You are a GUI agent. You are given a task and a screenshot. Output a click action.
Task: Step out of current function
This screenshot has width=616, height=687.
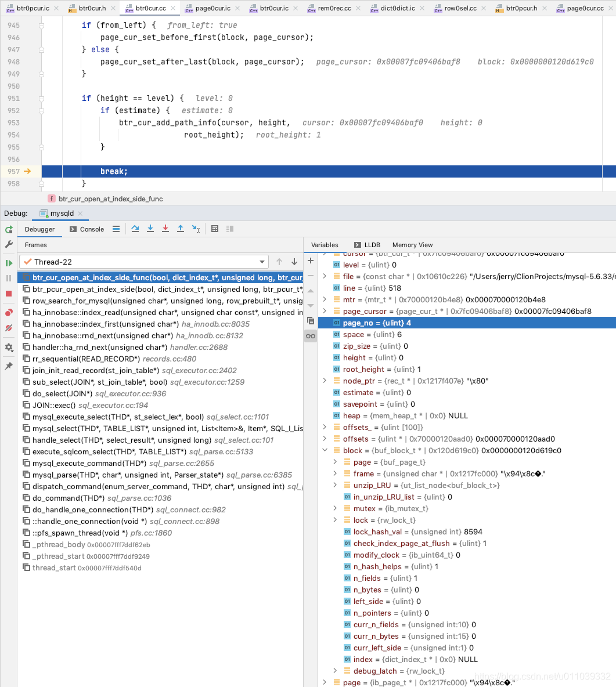click(x=180, y=229)
